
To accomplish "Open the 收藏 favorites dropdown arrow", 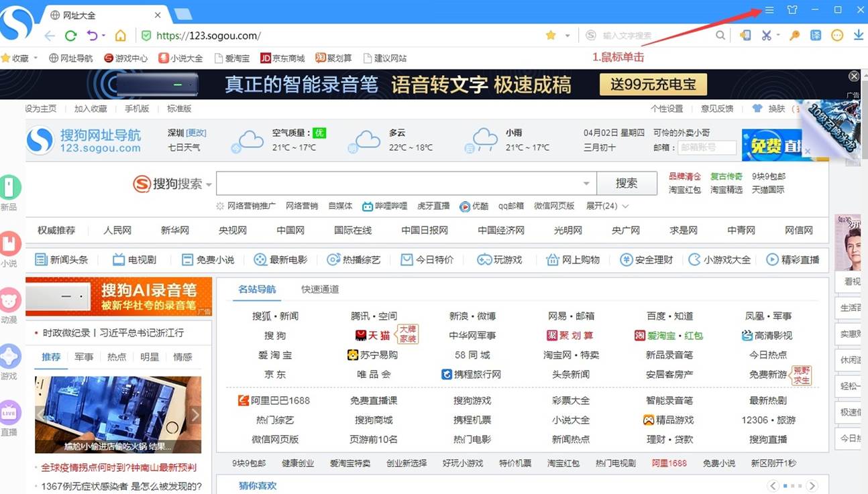I will (36, 58).
